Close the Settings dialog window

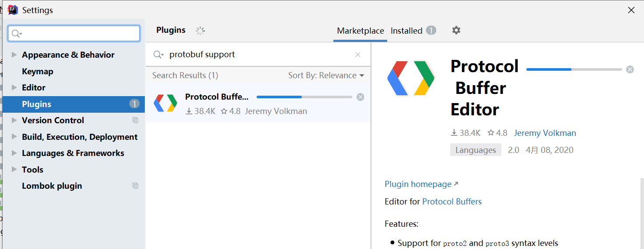pos(631,10)
